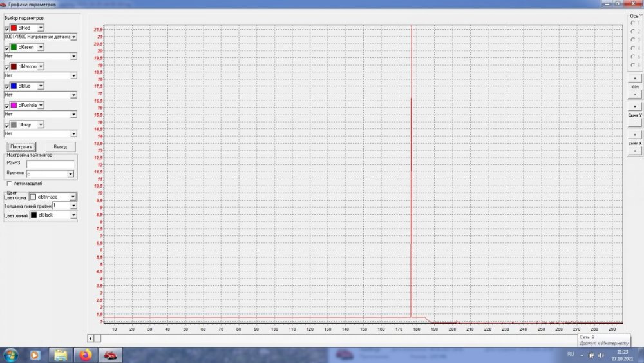Viewport: 644px width, 363px height.
Task: Click the blue clBlue color swatch
Action: 14,86
